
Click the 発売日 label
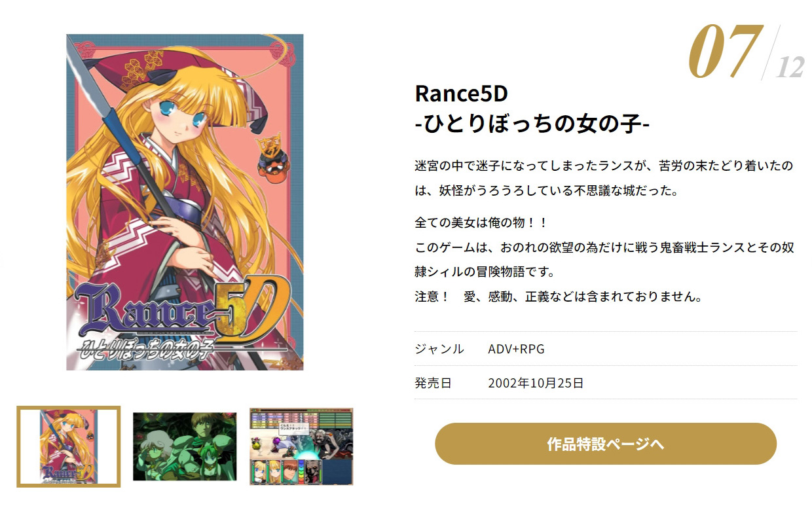434,383
